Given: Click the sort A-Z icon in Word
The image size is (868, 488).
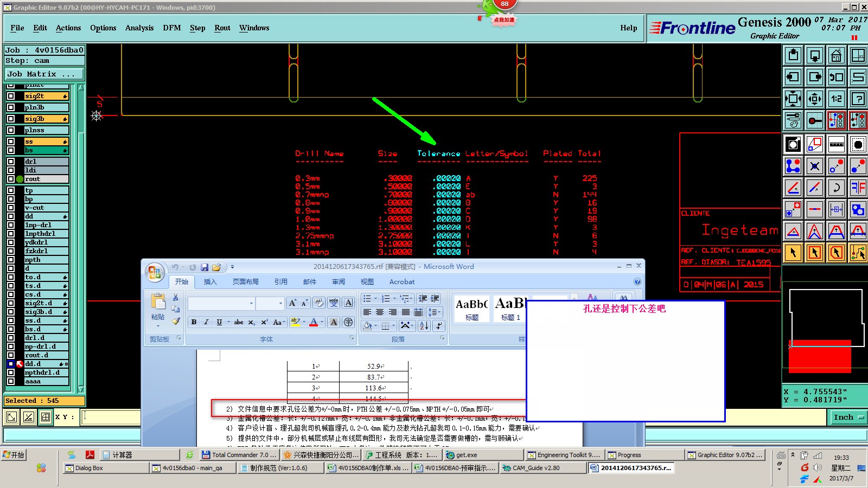Looking at the screenshot, I should (x=424, y=325).
